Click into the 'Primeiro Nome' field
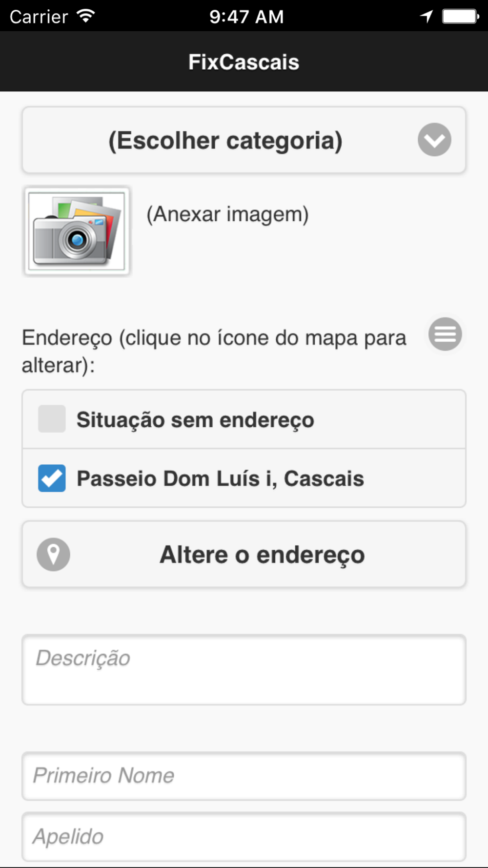The height and width of the screenshot is (868, 488). click(244, 776)
